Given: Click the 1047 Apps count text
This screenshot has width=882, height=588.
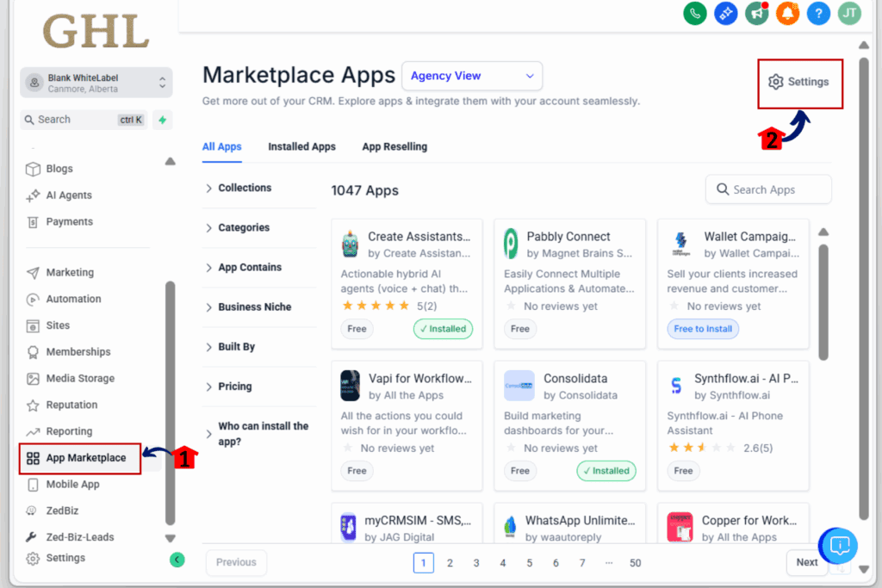Looking at the screenshot, I should coord(364,190).
